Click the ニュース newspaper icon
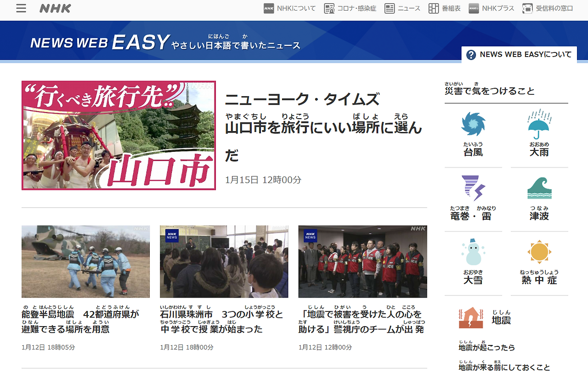The height and width of the screenshot is (379, 588). (390, 8)
